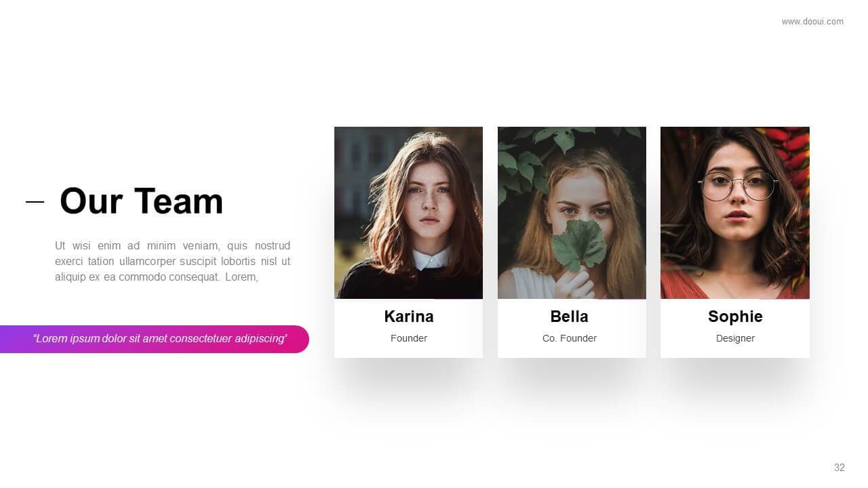Click the white card under Sophie's photo
868x488 pixels.
coord(735,328)
